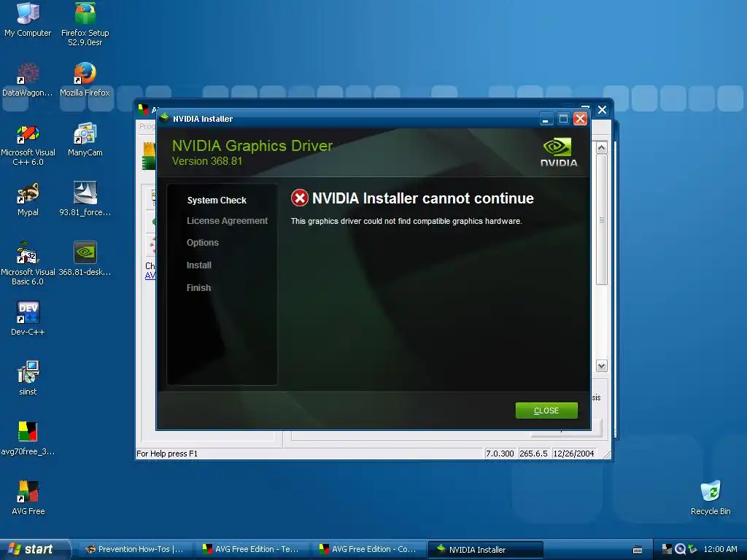This screenshot has width=747, height=560.
Task: Click the 12:00 AM system clock
Action: (x=720, y=549)
